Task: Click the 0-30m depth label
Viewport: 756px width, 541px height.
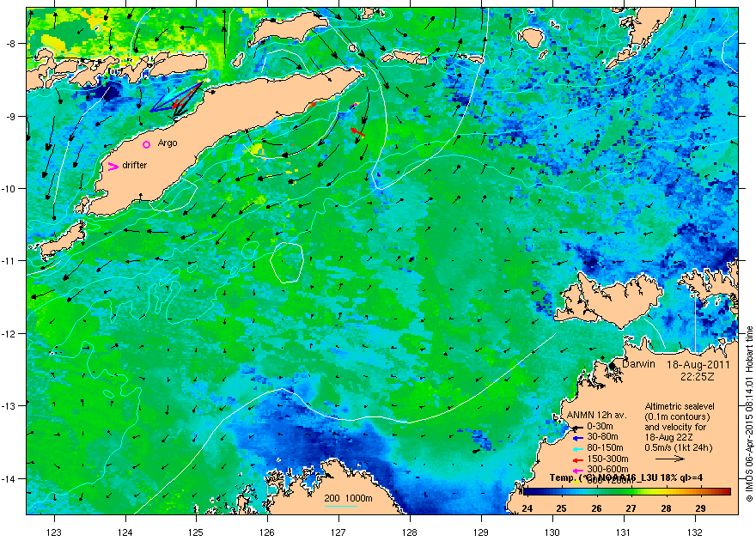Action: point(600,426)
